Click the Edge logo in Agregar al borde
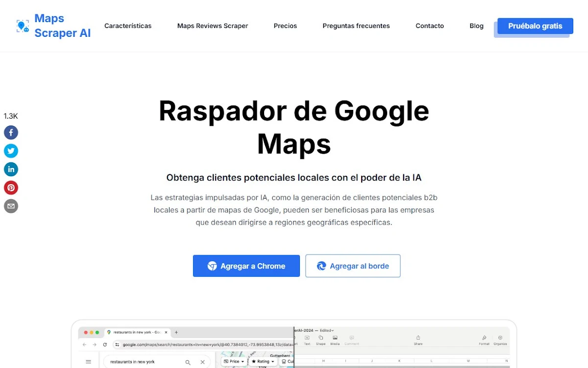The width and height of the screenshot is (588, 368). point(321,266)
